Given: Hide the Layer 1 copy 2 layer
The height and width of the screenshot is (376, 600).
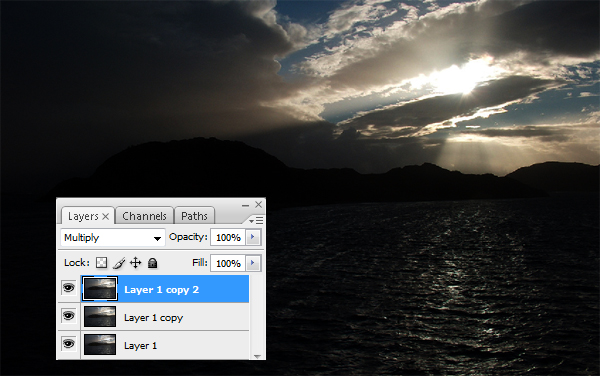Looking at the screenshot, I should click(68, 288).
